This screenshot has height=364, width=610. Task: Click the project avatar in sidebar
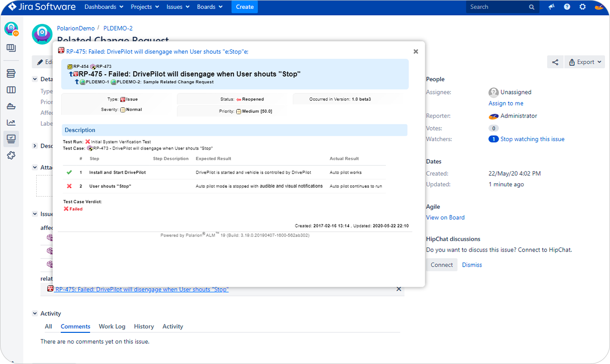(x=11, y=29)
